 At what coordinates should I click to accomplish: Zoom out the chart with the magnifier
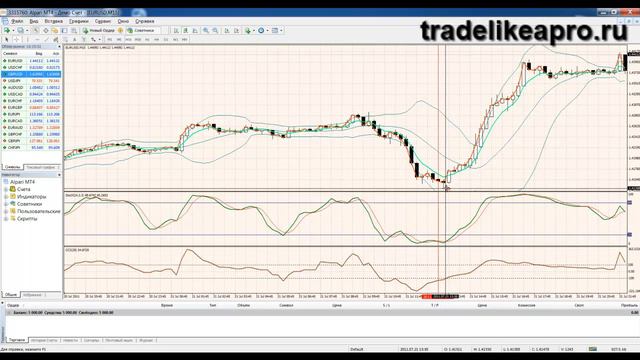click(215, 30)
